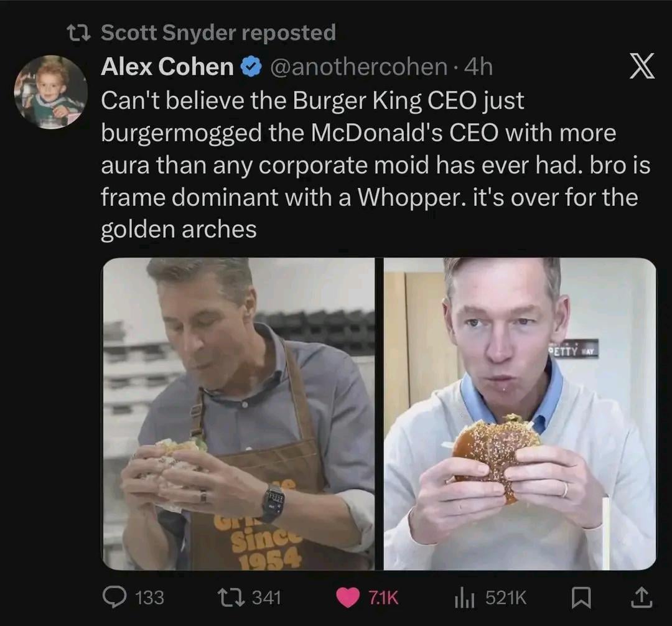Open the @anothercohen handle link
The image size is (672, 626).
[x=357, y=67]
